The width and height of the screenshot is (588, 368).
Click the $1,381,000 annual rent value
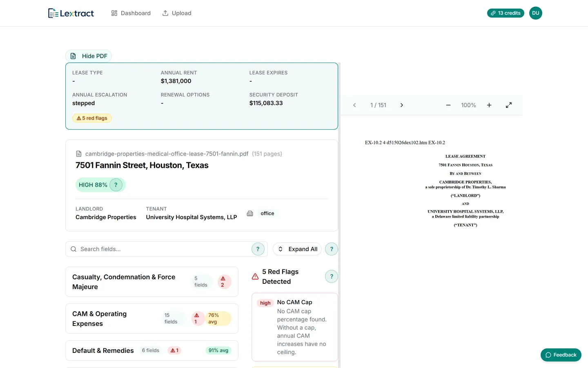tap(176, 81)
